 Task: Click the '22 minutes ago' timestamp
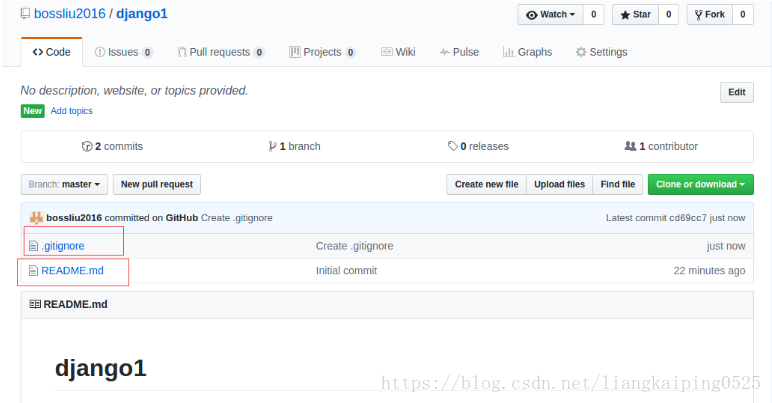[709, 271]
